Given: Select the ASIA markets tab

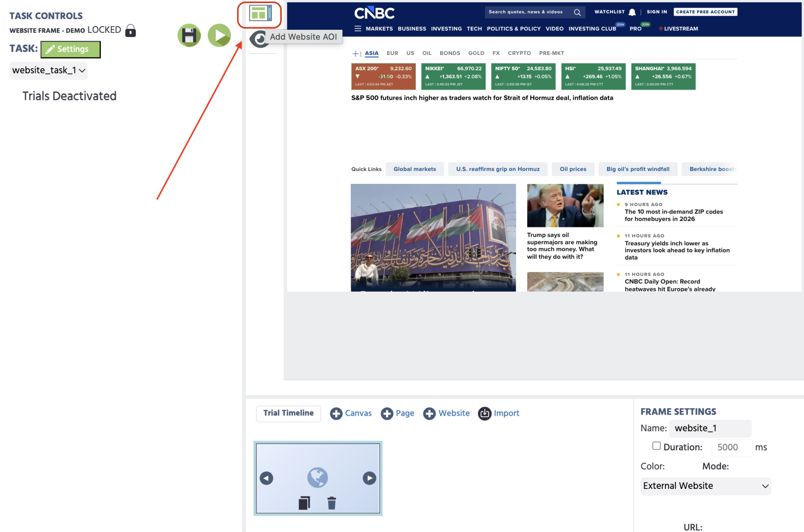Looking at the screenshot, I should (x=371, y=53).
